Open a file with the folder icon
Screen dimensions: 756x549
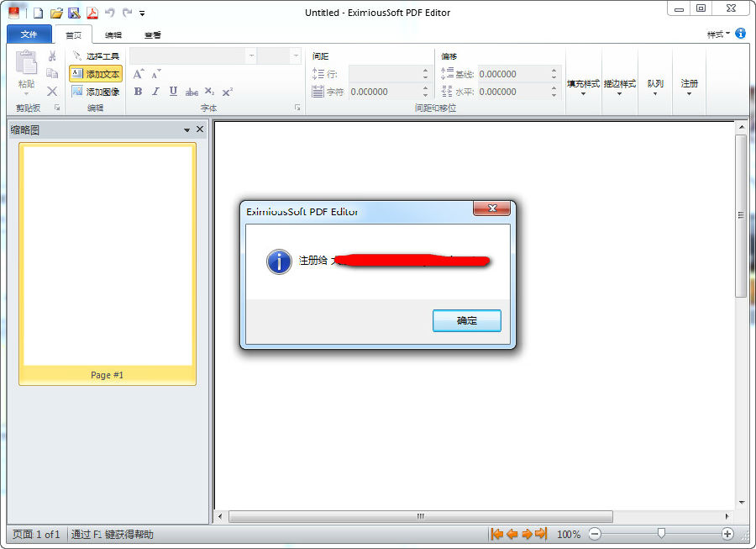point(56,13)
